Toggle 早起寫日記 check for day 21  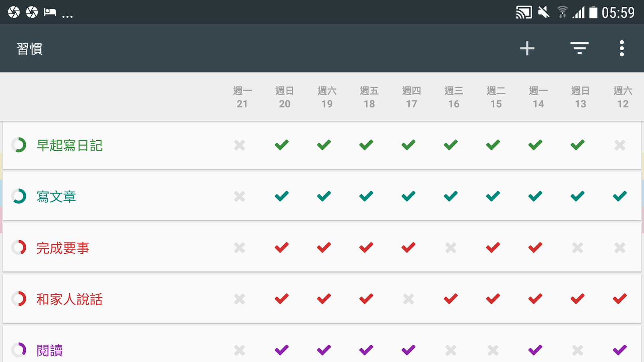pyautogui.click(x=239, y=145)
